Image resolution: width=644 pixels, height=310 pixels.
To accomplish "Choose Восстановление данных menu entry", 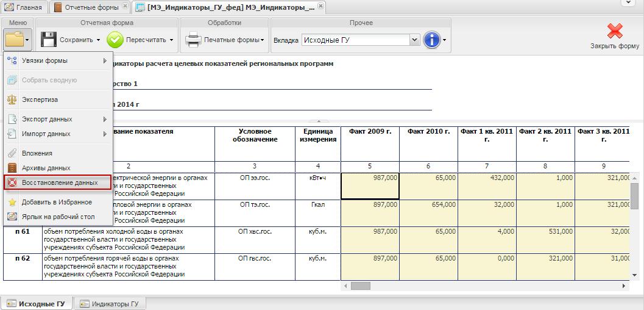I will coord(58,182).
